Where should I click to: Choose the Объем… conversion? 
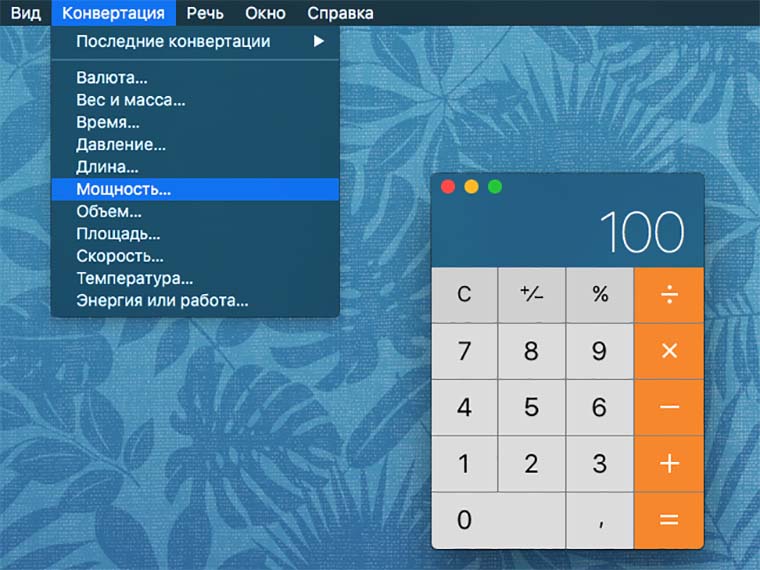[x=195, y=211]
